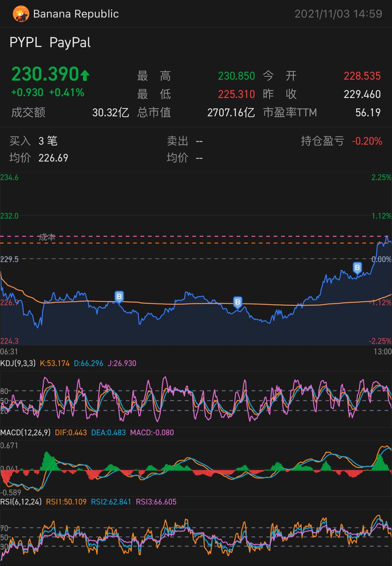Click the 234.6 price axis label
The height and width of the screenshot is (566, 392).
point(9,177)
